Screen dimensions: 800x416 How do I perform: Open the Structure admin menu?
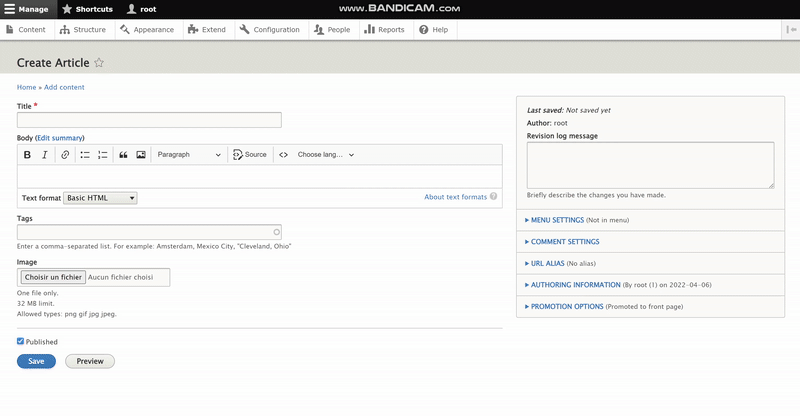point(83,30)
